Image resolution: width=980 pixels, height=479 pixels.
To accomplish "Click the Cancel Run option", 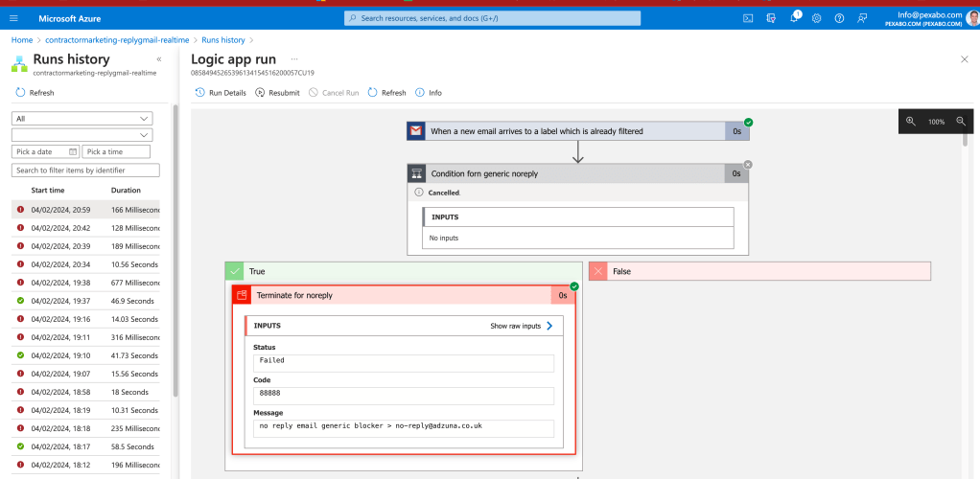I will [334, 92].
